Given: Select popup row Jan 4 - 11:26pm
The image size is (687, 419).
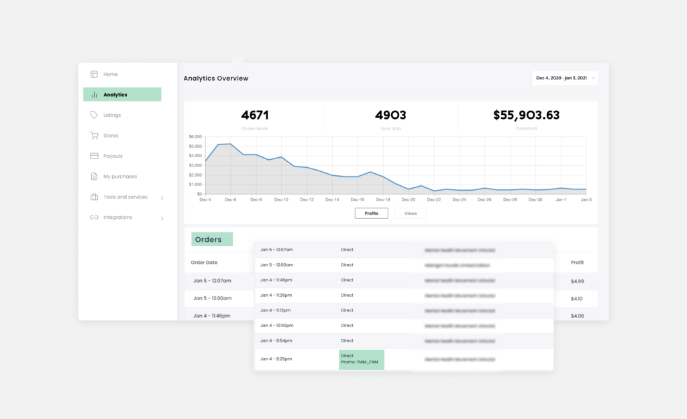Looking at the screenshot, I should tap(404, 295).
